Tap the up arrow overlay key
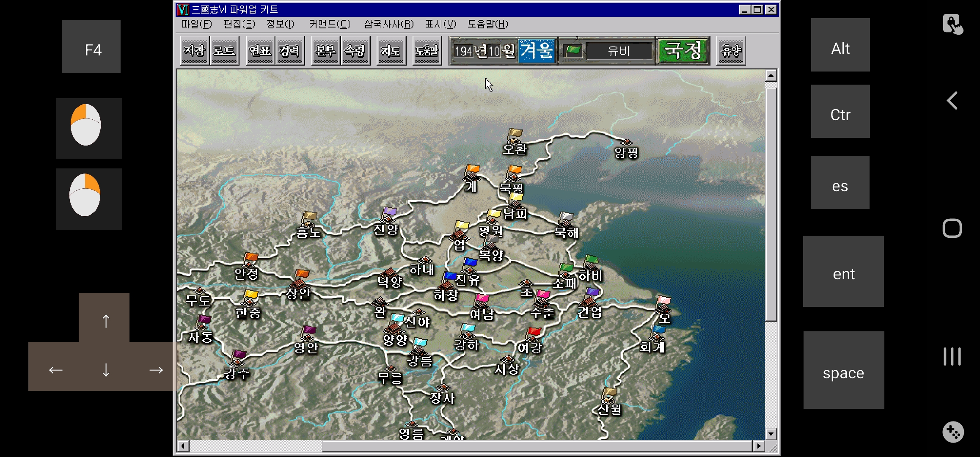Image resolution: width=980 pixels, height=457 pixels. [106, 321]
